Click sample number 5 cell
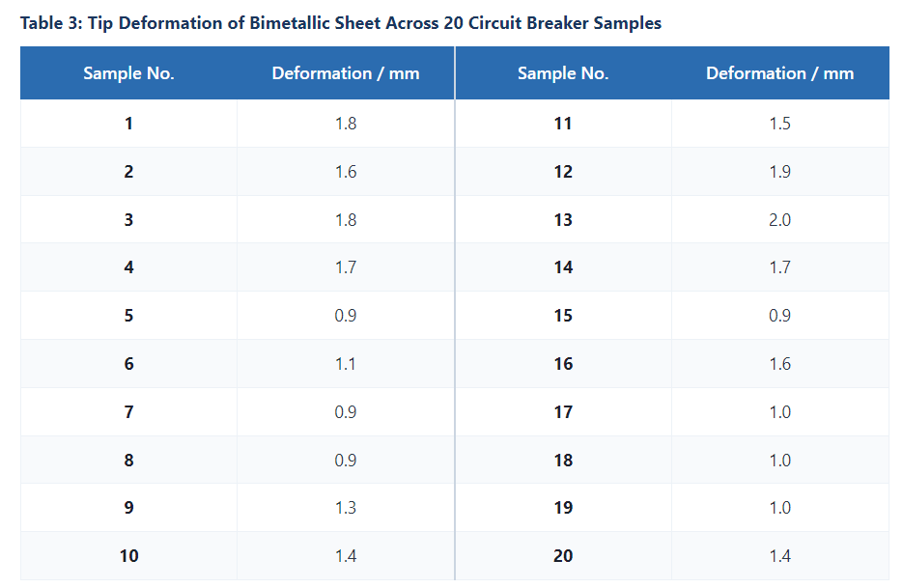Viewport: 903px width, 588px height. [128, 316]
